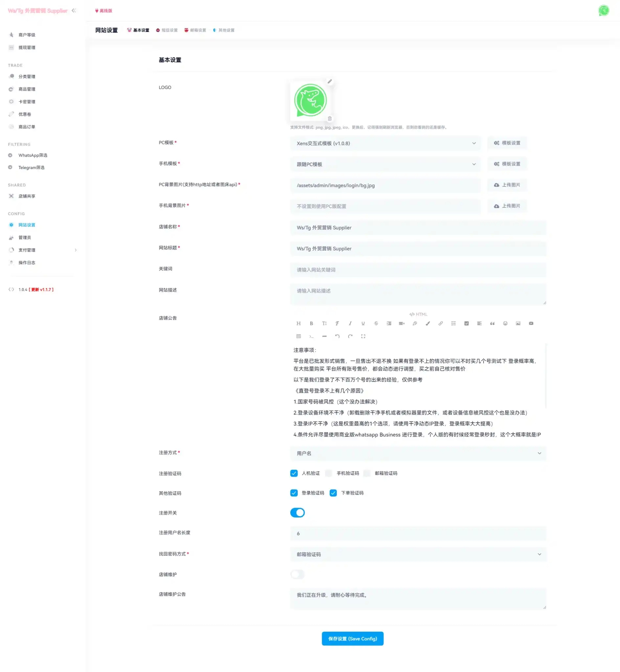Insert a table in the announcement editor

(x=298, y=336)
